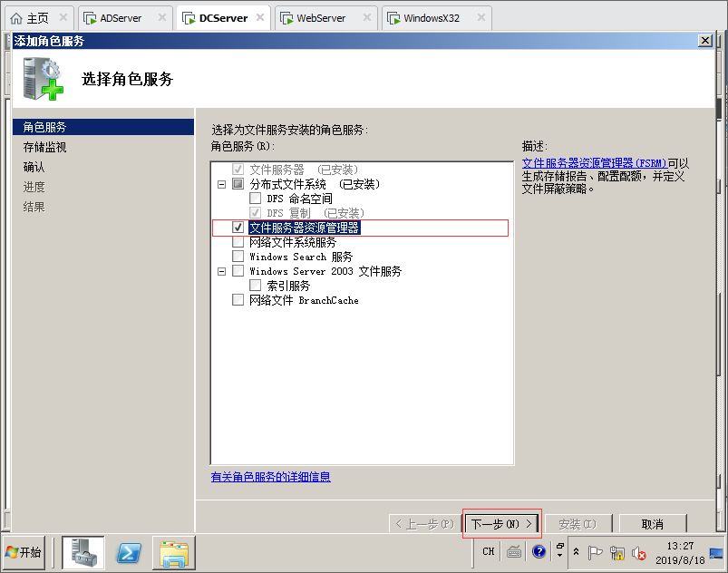This screenshot has width=728, height=573.
Task: Click 取消 button
Action: pyautogui.click(x=653, y=524)
